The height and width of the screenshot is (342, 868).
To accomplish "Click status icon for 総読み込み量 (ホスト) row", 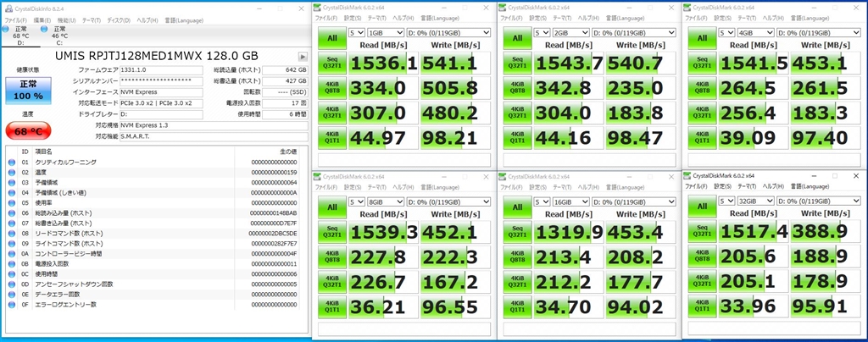I will click(x=12, y=213).
